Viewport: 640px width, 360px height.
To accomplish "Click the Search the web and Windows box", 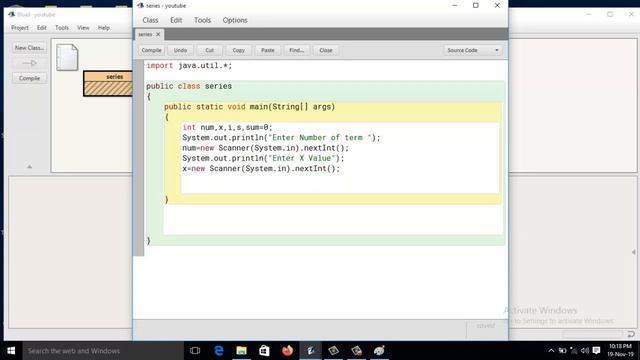I will pyautogui.click(x=103, y=351).
